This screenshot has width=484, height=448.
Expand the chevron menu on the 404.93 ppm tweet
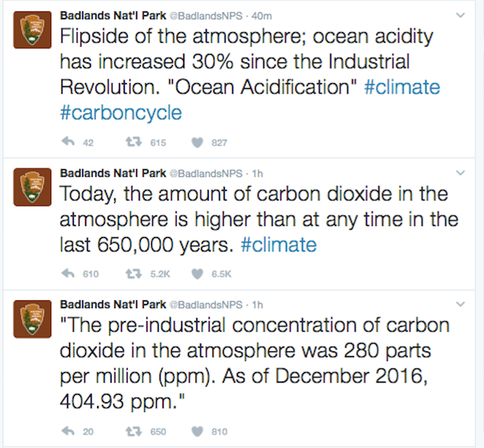460,305
